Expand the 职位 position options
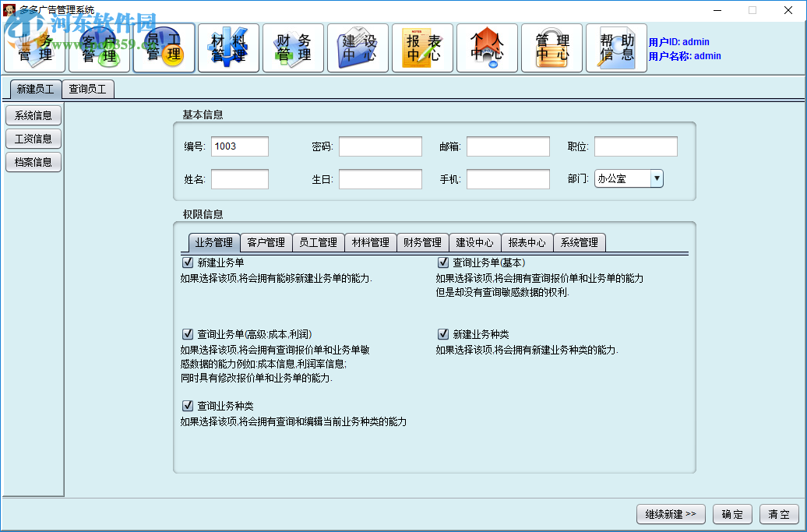Viewport: 807px width, 532px height. [636, 146]
